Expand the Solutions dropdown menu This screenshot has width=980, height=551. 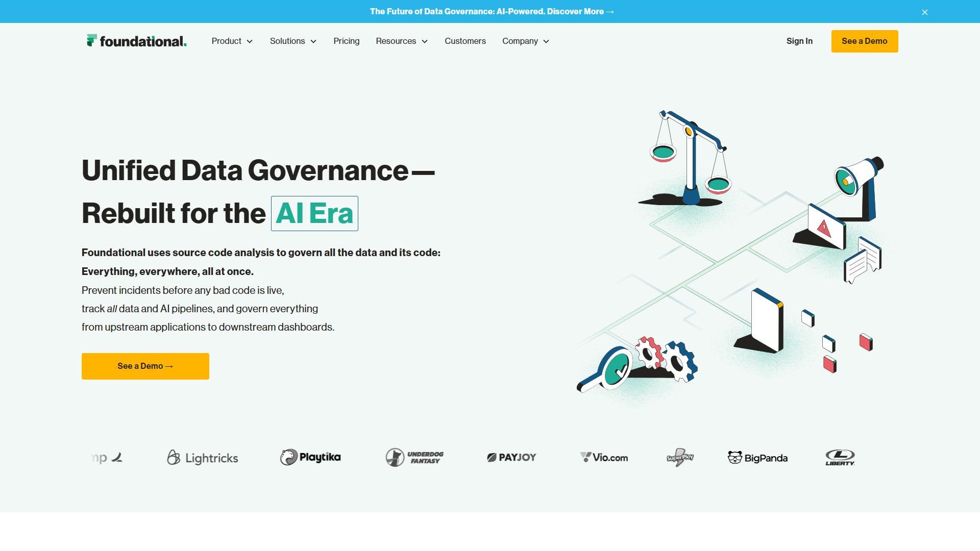coord(293,41)
